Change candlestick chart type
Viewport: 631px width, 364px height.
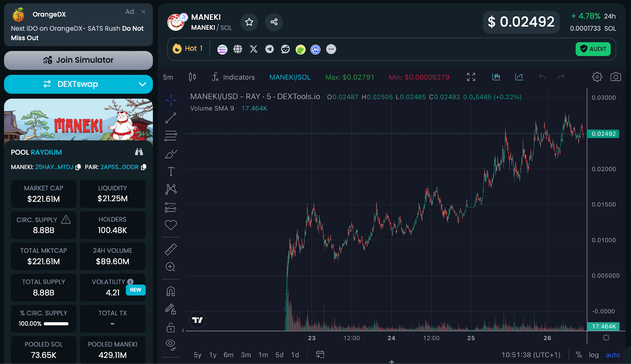pos(192,77)
